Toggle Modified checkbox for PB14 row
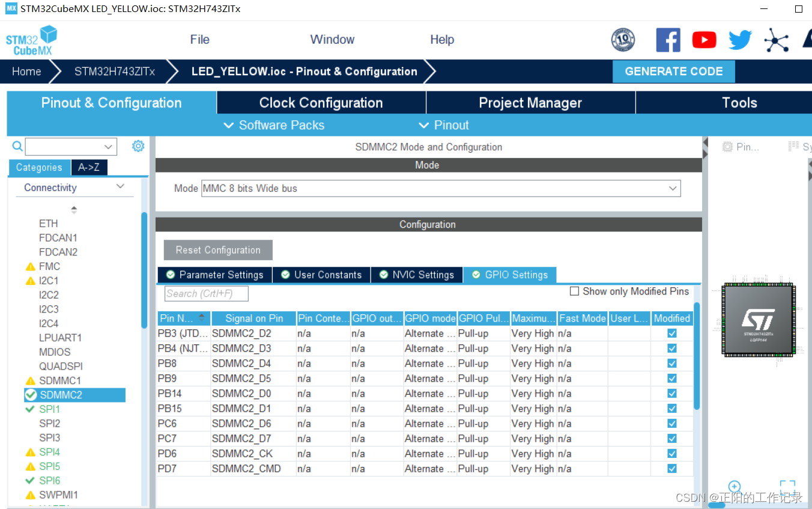Viewport: 812px width, 509px height. pyautogui.click(x=672, y=394)
